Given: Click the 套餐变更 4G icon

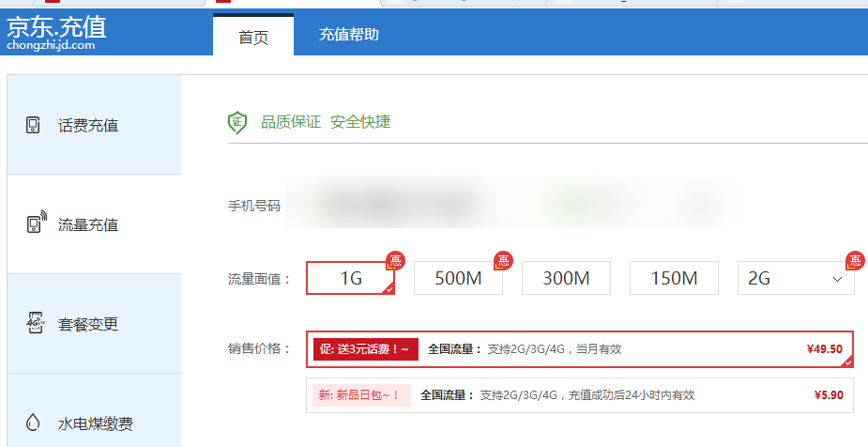Looking at the screenshot, I should point(35,323).
